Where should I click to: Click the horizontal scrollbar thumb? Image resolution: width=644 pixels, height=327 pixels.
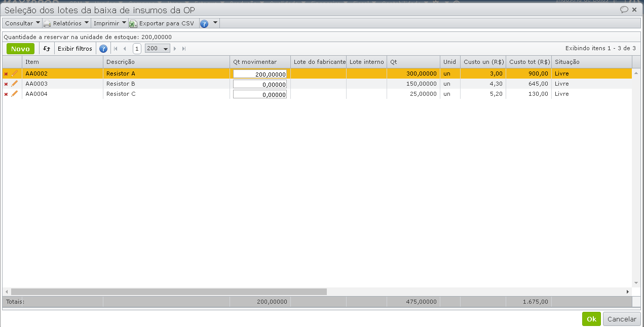click(x=169, y=292)
